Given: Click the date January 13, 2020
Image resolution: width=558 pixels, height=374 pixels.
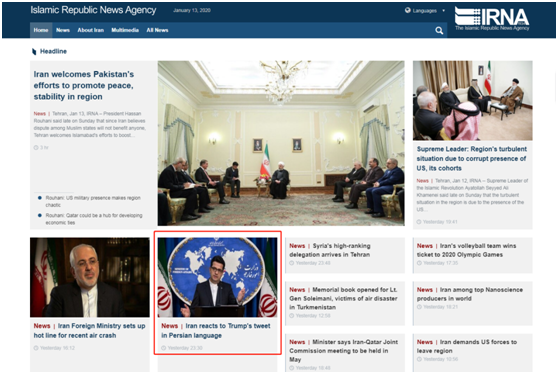Looking at the screenshot, I should 192,10.
